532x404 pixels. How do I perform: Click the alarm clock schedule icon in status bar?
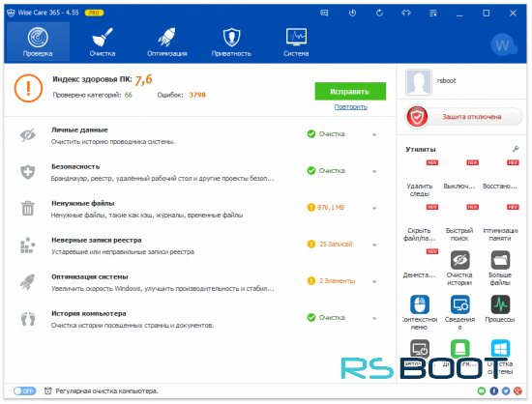(47, 390)
